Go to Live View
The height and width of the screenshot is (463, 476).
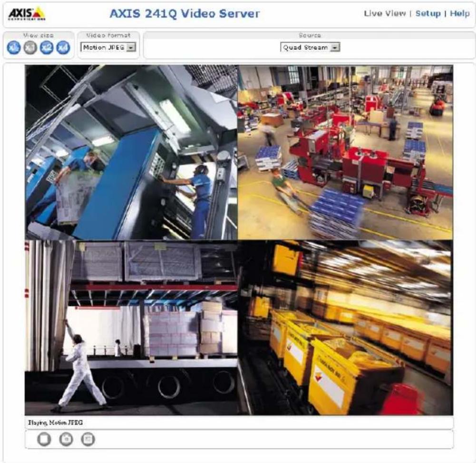point(385,13)
